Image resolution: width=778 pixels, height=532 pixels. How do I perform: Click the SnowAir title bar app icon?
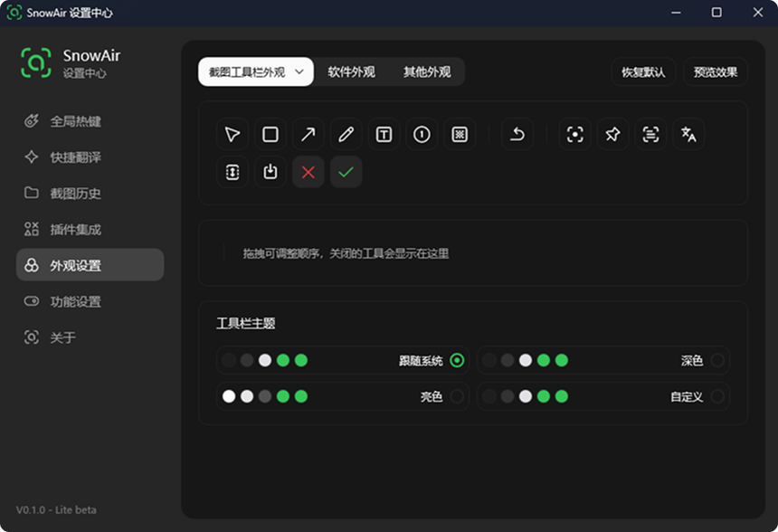coord(14,13)
